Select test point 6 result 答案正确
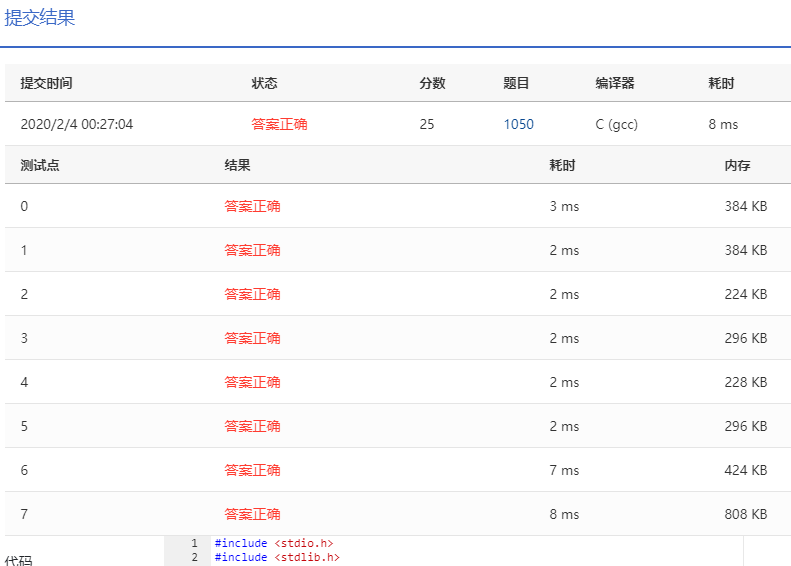The image size is (791, 566). point(252,470)
